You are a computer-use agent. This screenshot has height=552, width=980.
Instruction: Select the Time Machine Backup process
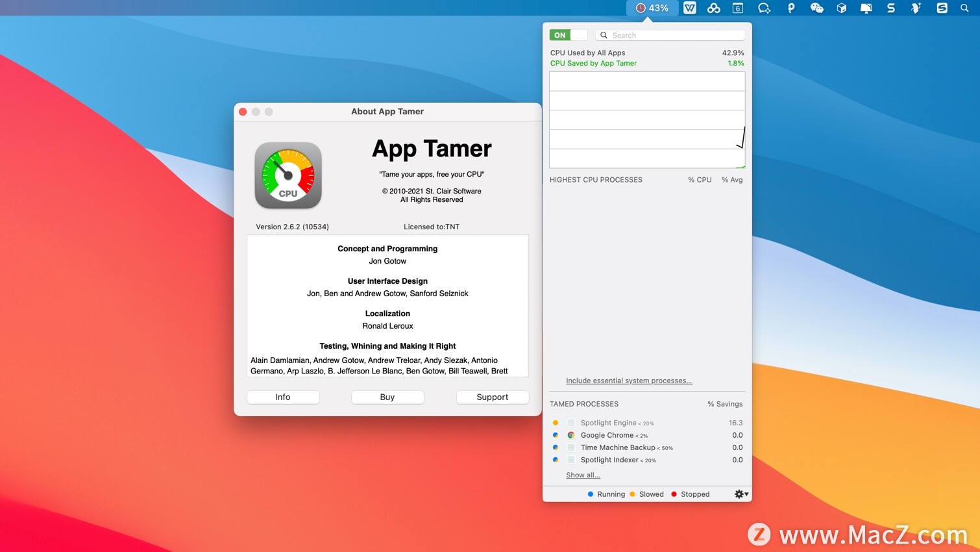point(647,447)
